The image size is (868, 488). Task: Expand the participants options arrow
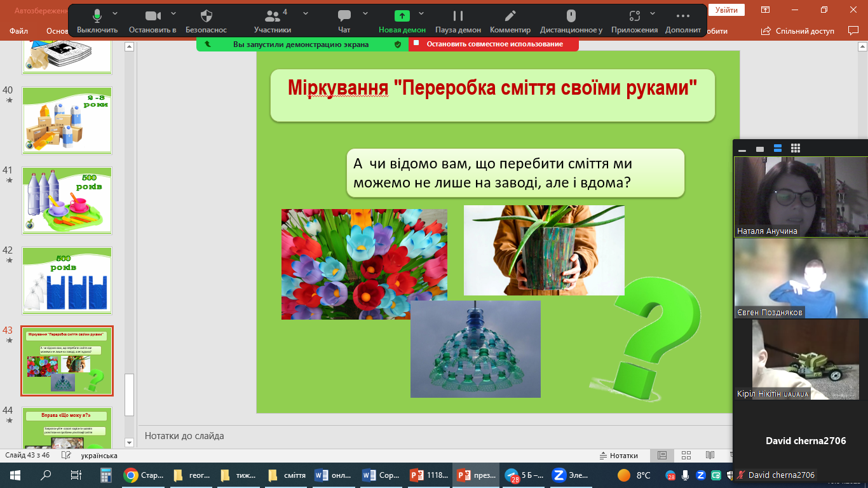point(306,13)
